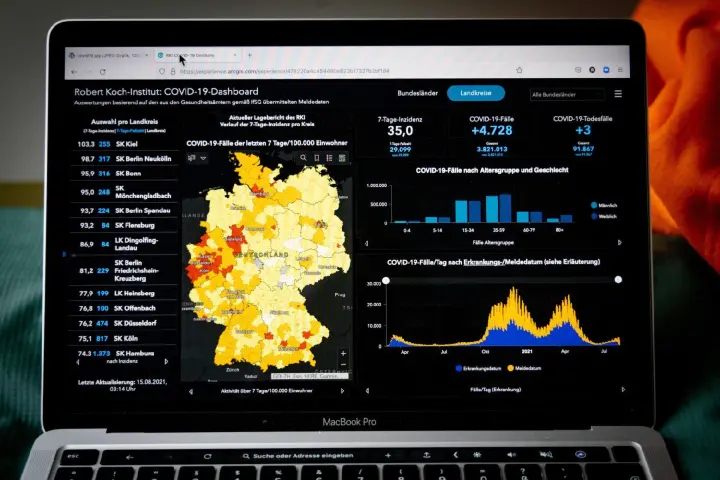Click the left time range slider handle
The width and height of the screenshot is (720, 480).
[387, 280]
